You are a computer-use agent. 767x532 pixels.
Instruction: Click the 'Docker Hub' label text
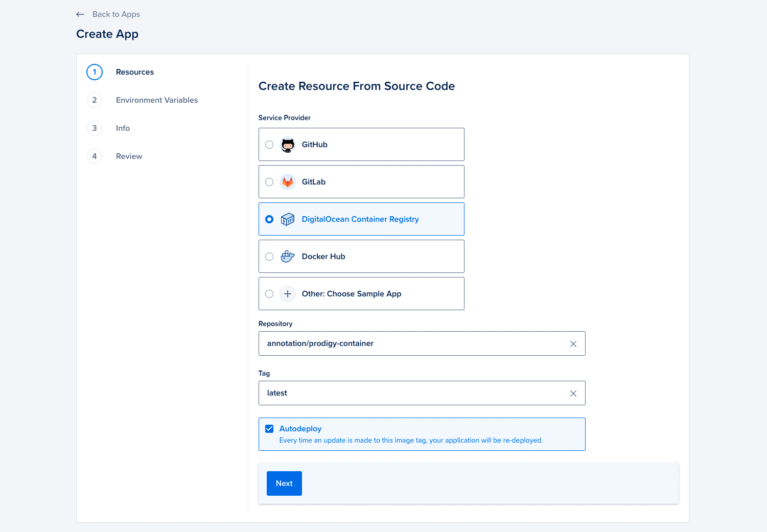323,257
